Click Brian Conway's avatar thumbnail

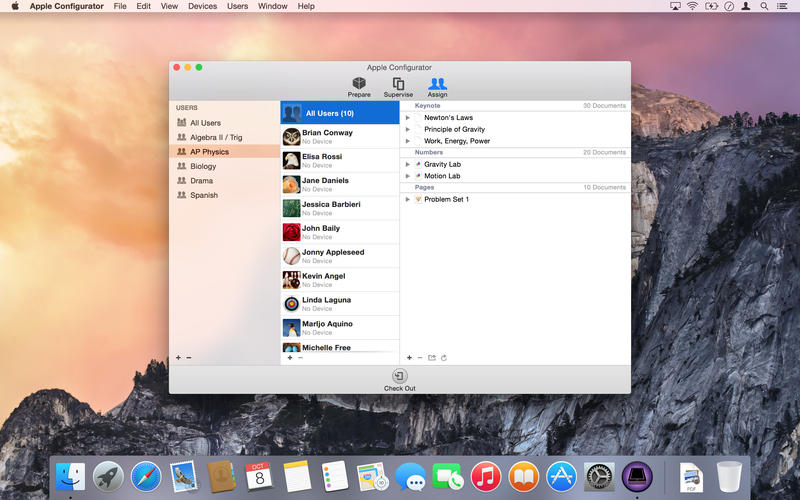(x=291, y=137)
